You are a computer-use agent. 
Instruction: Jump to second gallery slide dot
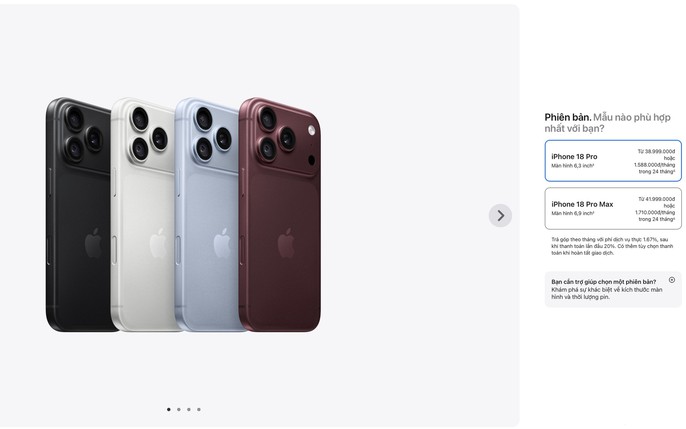(x=178, y=409)
